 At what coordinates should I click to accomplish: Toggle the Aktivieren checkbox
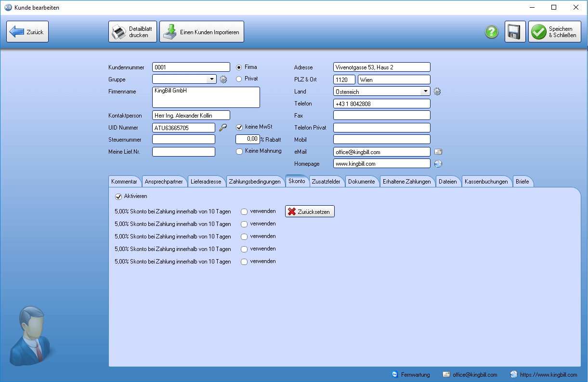(118, 197)
